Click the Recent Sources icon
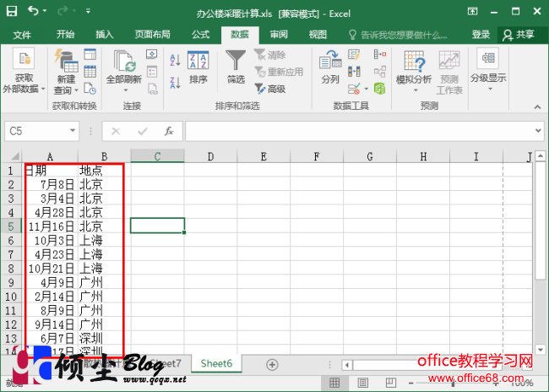The image size is (549, 392). point(90,88)
